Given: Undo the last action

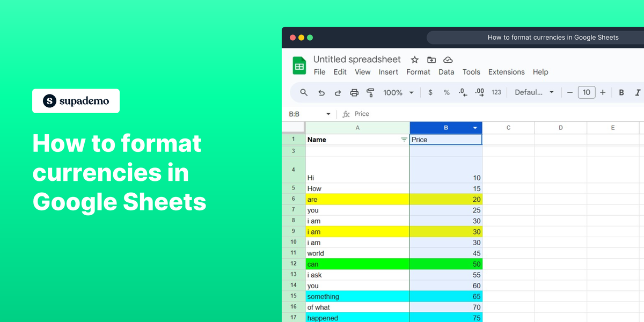Looking at the screenshot, I should 321,92.
